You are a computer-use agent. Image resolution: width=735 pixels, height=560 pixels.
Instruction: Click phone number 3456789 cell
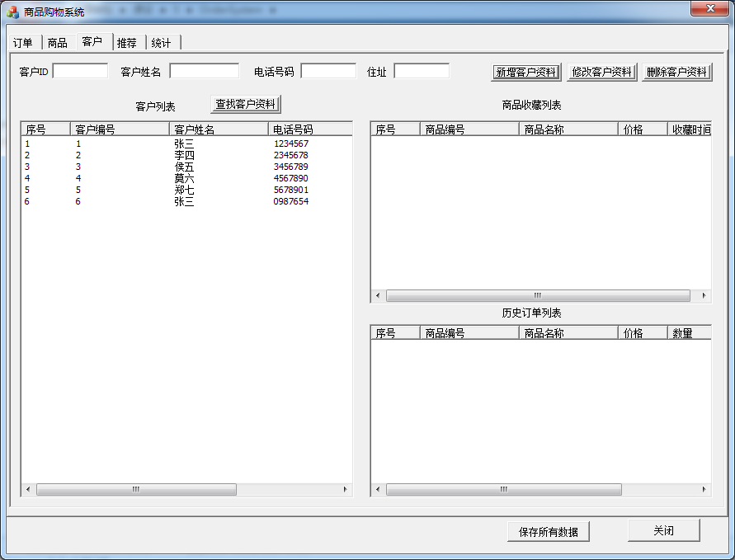tap(291, 167)
